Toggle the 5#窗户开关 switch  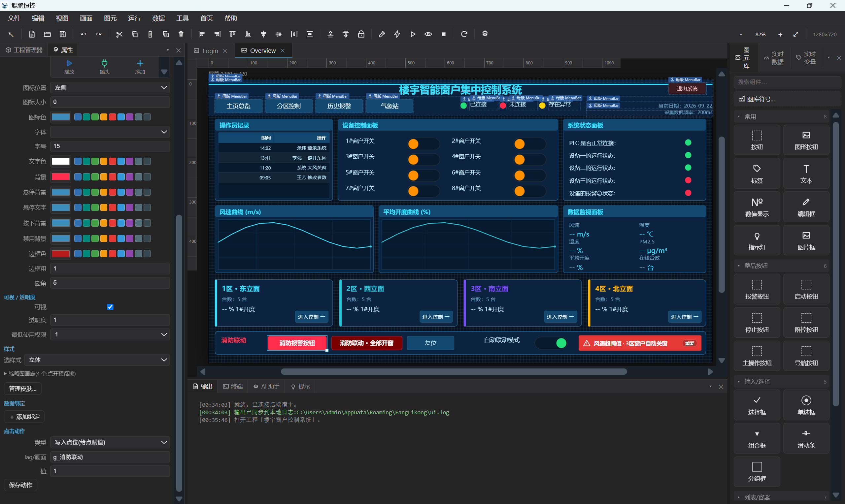point(423,175)
